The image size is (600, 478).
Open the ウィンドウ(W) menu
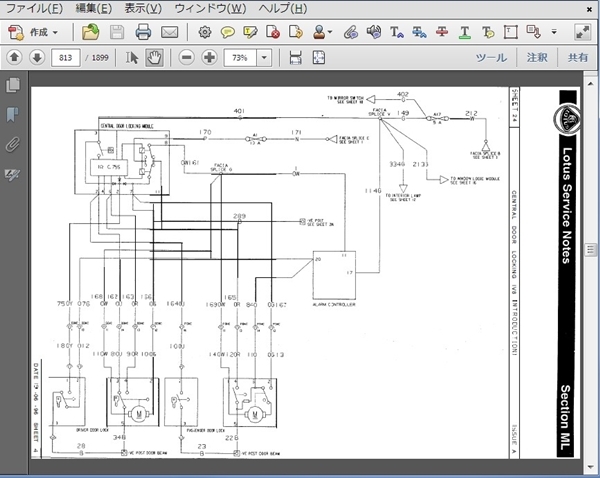point(210,8)
